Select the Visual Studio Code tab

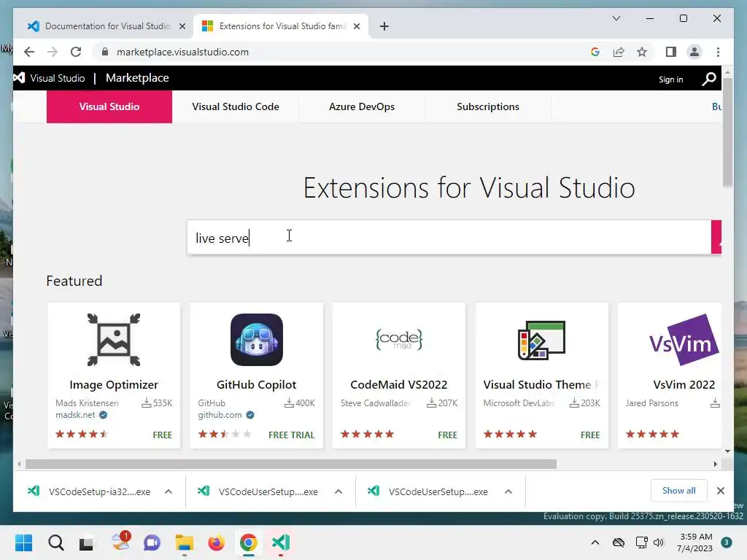coord(236,106)
